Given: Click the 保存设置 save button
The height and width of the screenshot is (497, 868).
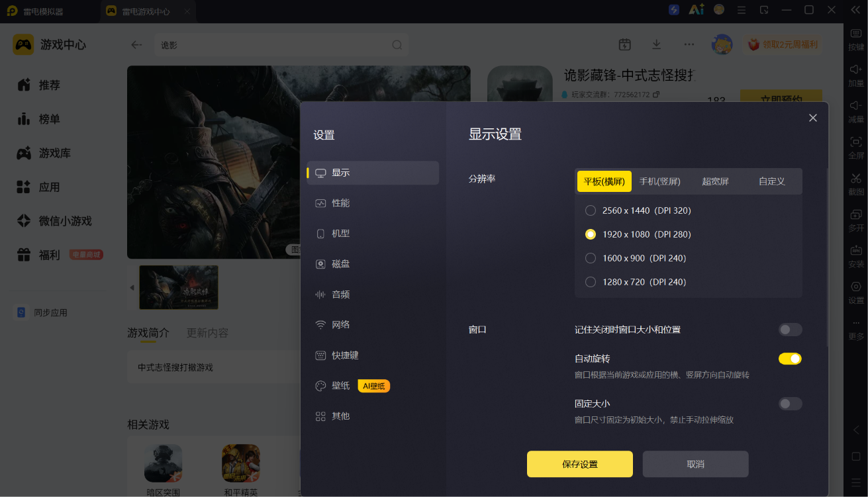Looking at the screenshot, I should 580,465.
